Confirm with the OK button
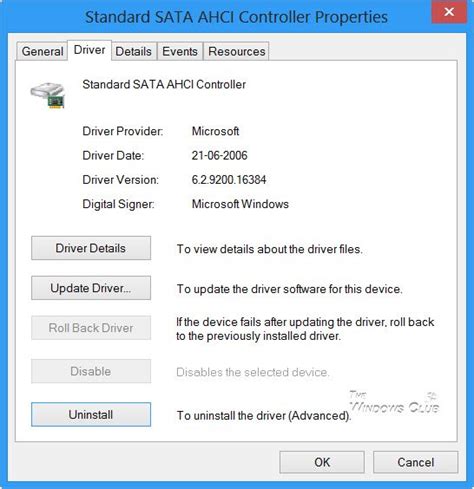The width and height of the screenshot is (474, 489). pos(322,462)
